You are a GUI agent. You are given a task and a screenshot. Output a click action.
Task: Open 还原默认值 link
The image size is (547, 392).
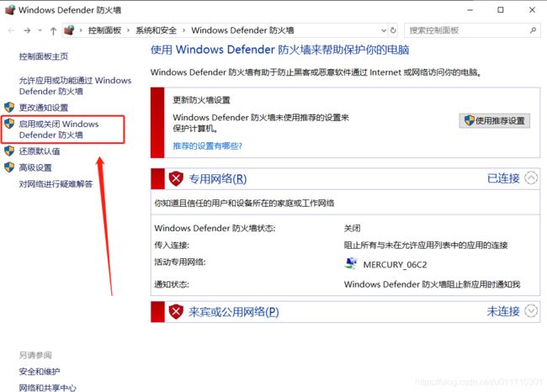40,151
